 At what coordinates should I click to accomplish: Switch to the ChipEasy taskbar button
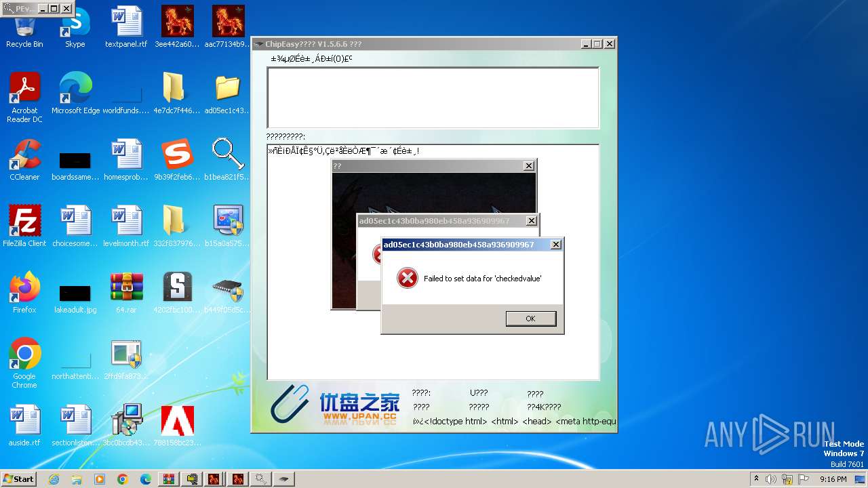[x=283, y=479]
